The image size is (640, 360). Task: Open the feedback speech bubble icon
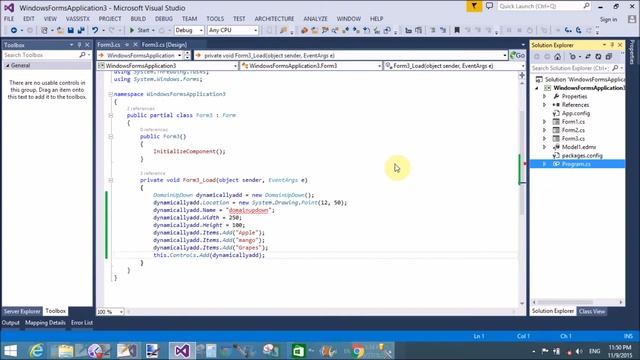click(x=489, y=6)
